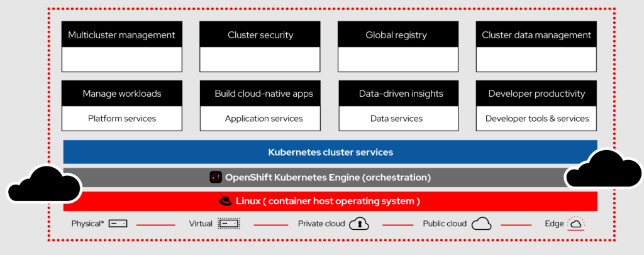Image resolution: width=644 pixels, height=255 pixels.
Task: Click the Edge cloud icon
Action: [x=576, y=224]
